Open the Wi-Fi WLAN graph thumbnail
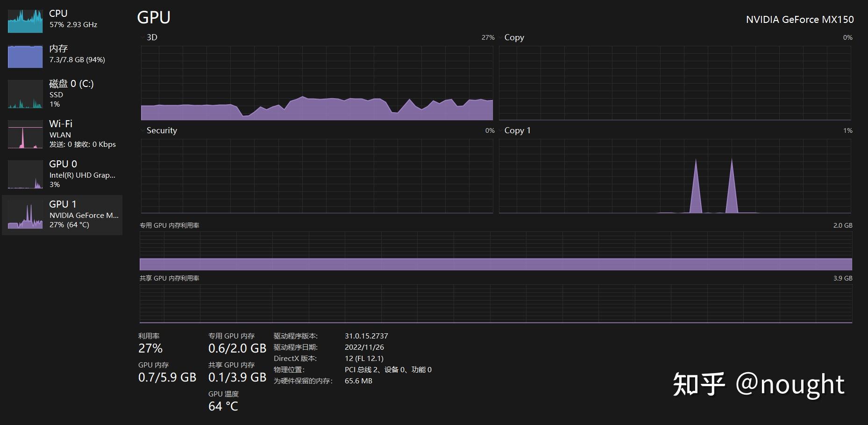This screenshot has height=425, width=868. (x=25, y=134)
